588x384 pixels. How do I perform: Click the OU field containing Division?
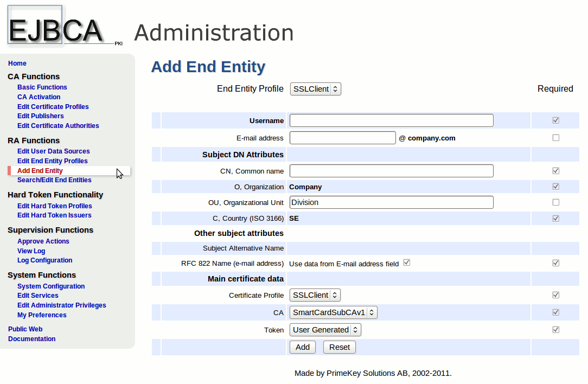[392, 202]
